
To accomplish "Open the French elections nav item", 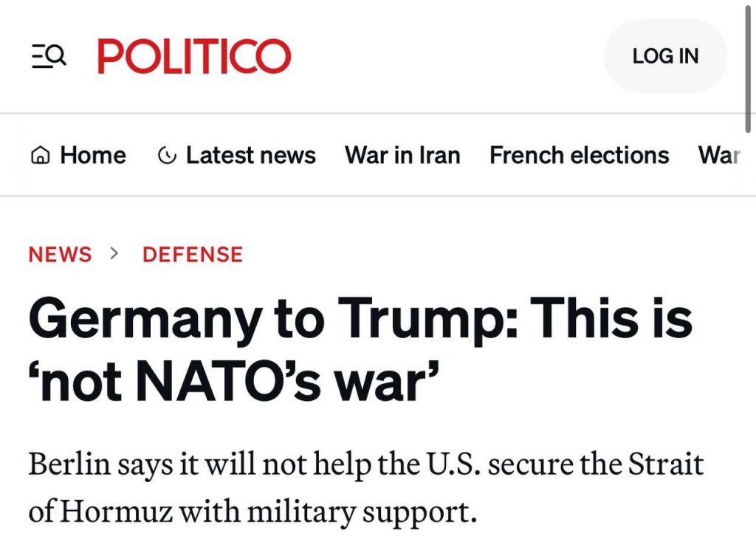I will (x=579, y=156).
